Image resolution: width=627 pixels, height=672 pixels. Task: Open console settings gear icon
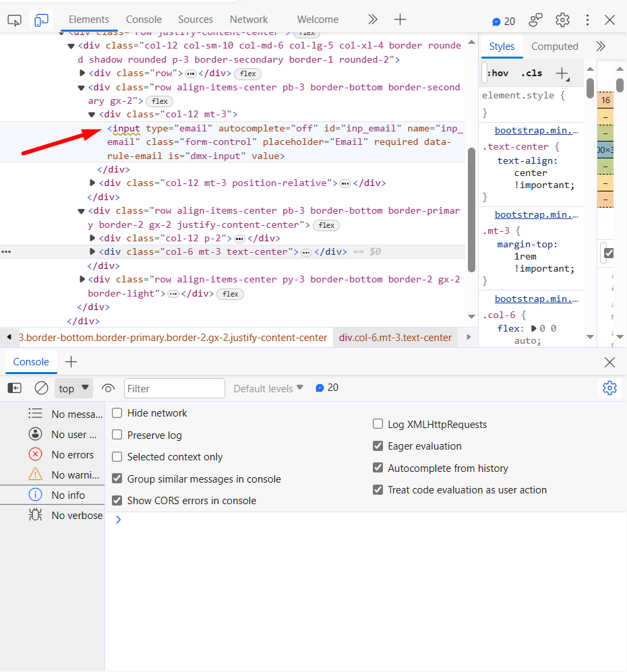[x=609, y=388]
